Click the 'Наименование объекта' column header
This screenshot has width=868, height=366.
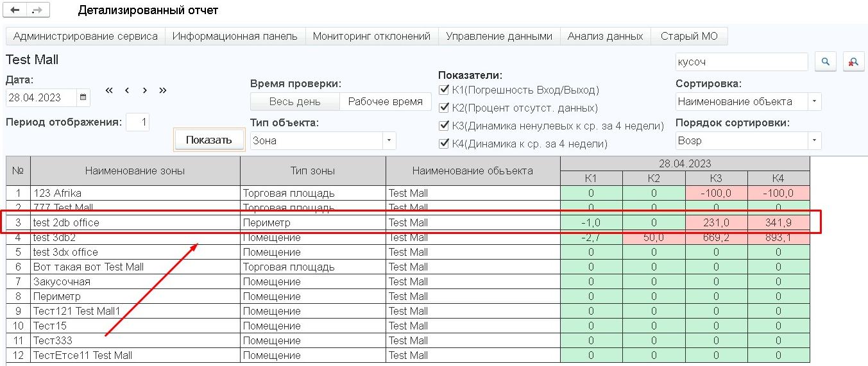click(473, 171)
